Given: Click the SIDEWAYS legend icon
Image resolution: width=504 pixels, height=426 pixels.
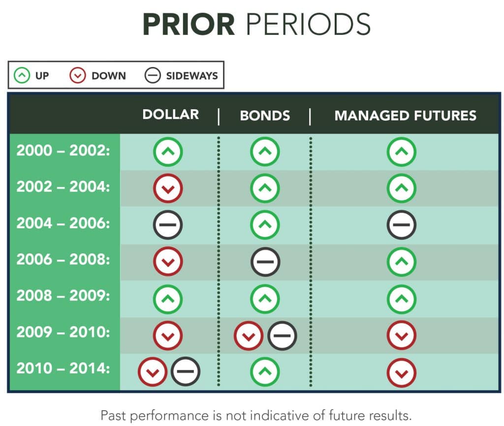Looking at the screenshot, I should [x=153, y=75].
